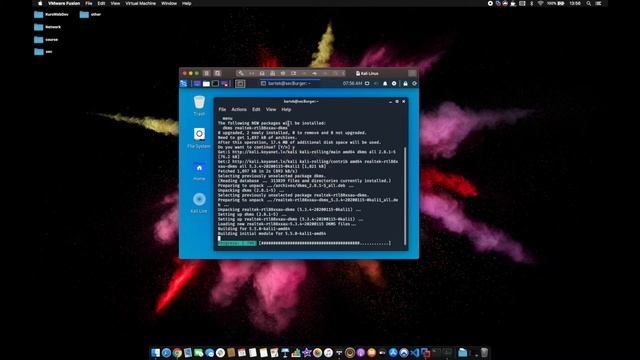Open Visual Studio Code from the Dock
640x360 pixels.
tap(415, 353)
